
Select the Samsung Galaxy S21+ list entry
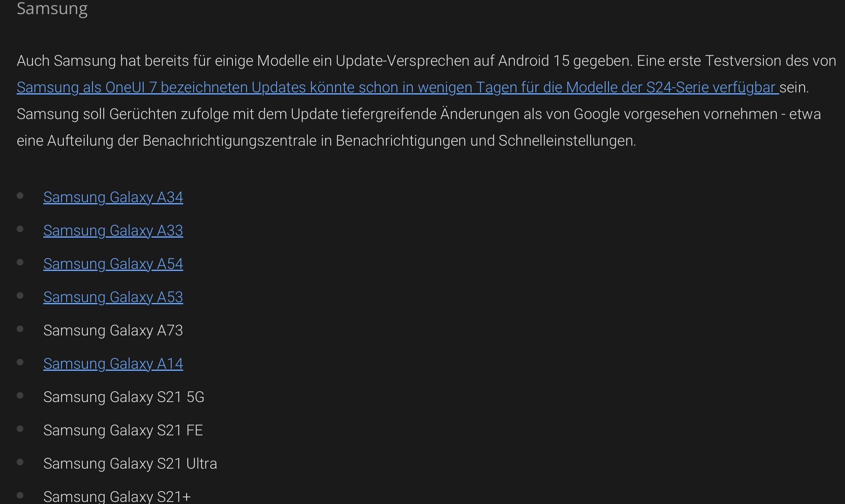coord(117,497)
